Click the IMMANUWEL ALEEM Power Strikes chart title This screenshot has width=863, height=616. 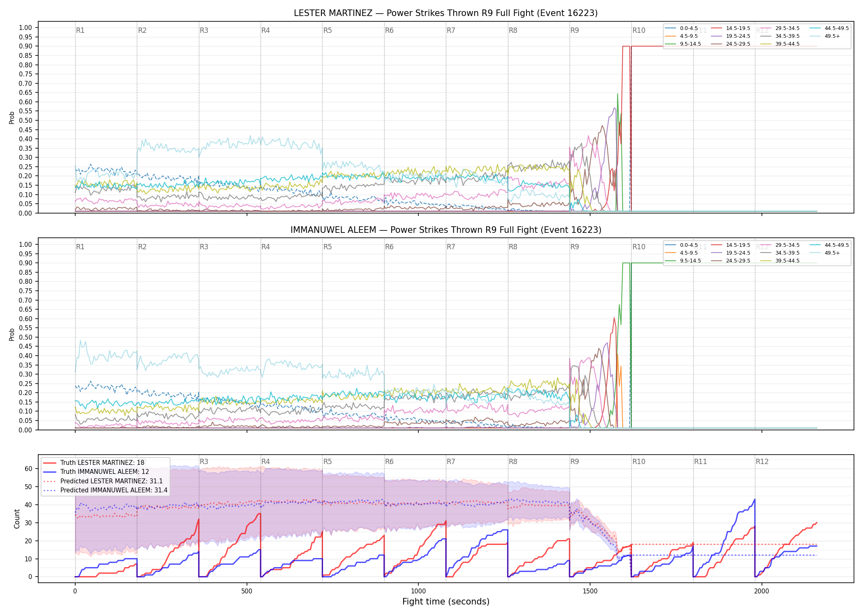click(x=446, y=230)
